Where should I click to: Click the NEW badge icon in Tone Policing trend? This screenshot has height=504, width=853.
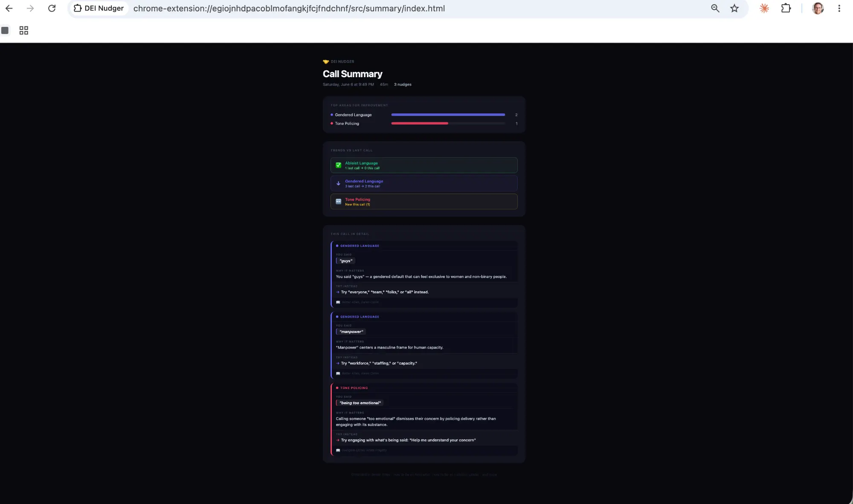[x=338, y=202]
